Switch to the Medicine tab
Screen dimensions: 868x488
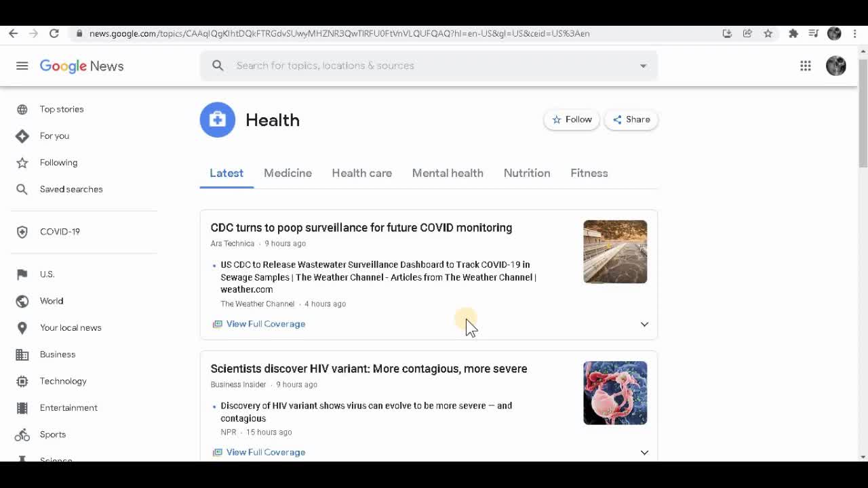(288, 174)
